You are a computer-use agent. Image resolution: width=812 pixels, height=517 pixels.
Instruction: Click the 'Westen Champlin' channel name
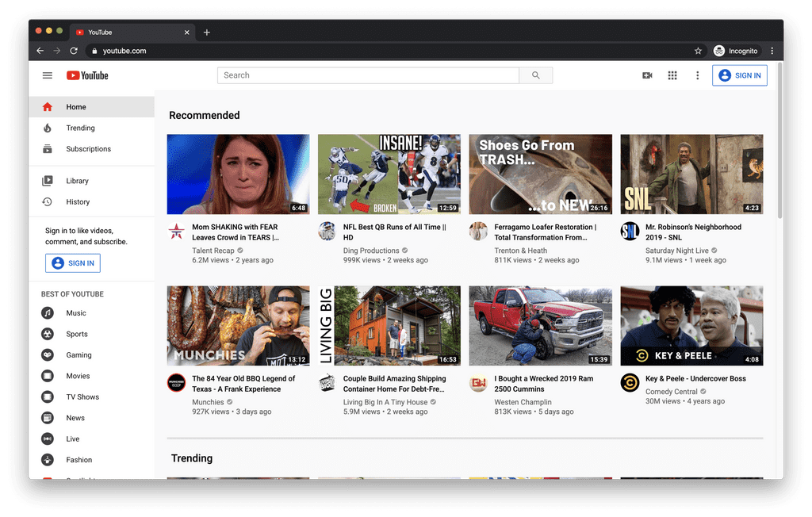(x=523, y=402)
